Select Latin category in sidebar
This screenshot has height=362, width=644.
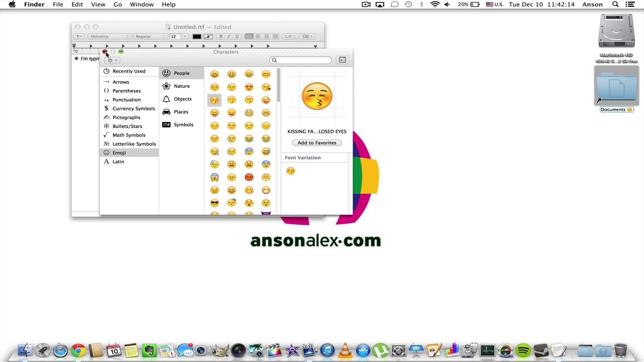[129, 162]
